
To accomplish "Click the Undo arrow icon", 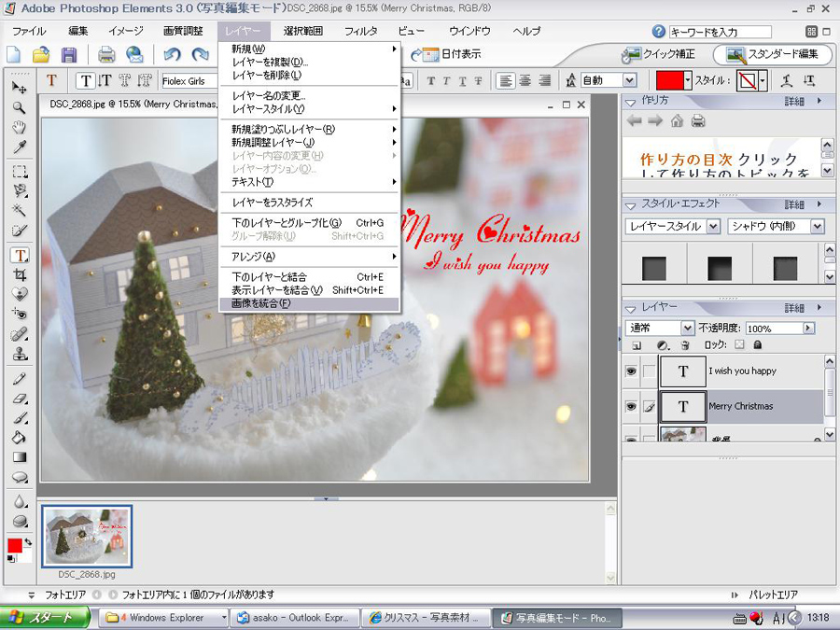I will pyautogui.click(x=172, y=55).
